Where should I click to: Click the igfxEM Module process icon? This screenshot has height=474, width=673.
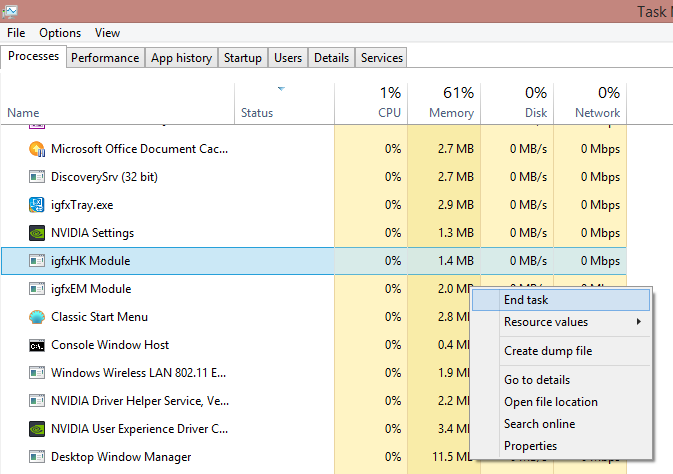pyautogui.click(x=37, y=289)
